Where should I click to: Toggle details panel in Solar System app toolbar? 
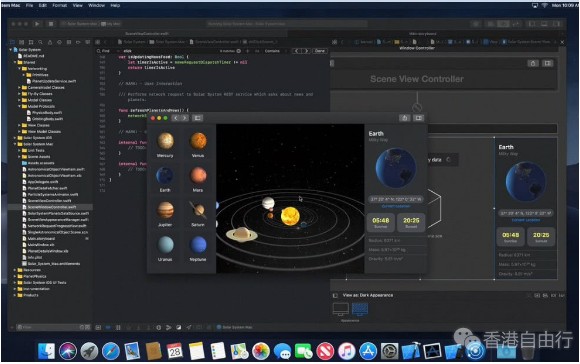pyautogui.click(x=418, y=118)
